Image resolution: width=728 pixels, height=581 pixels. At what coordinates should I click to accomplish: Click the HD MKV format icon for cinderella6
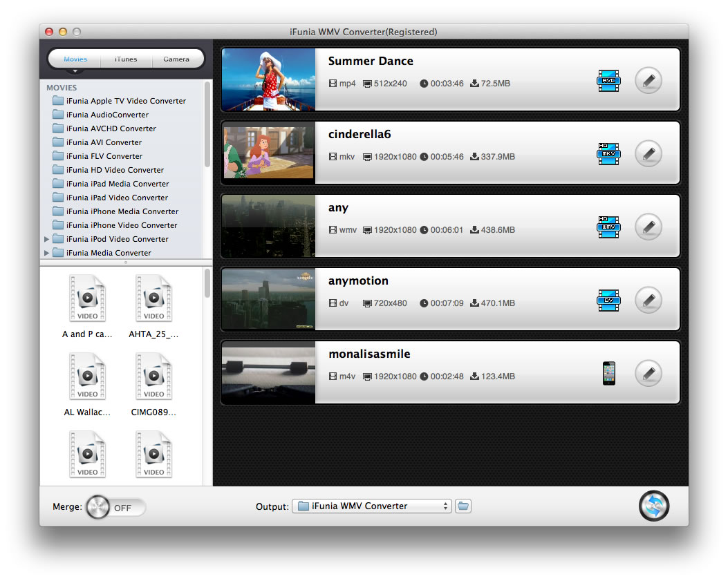point(608,154)
